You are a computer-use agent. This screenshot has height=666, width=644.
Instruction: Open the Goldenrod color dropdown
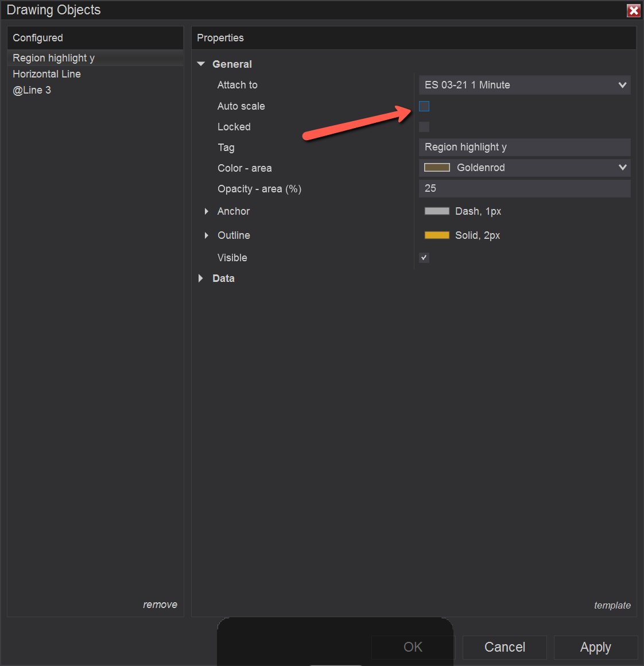pos(622,168)
